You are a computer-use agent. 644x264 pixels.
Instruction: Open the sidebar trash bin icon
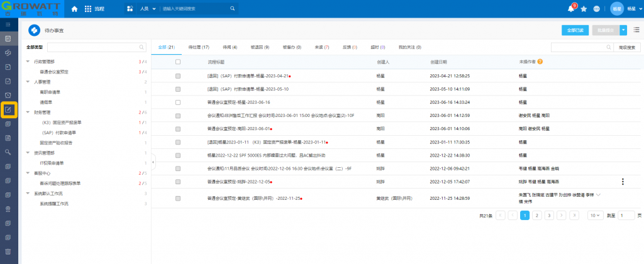click(x=8, y=251)
